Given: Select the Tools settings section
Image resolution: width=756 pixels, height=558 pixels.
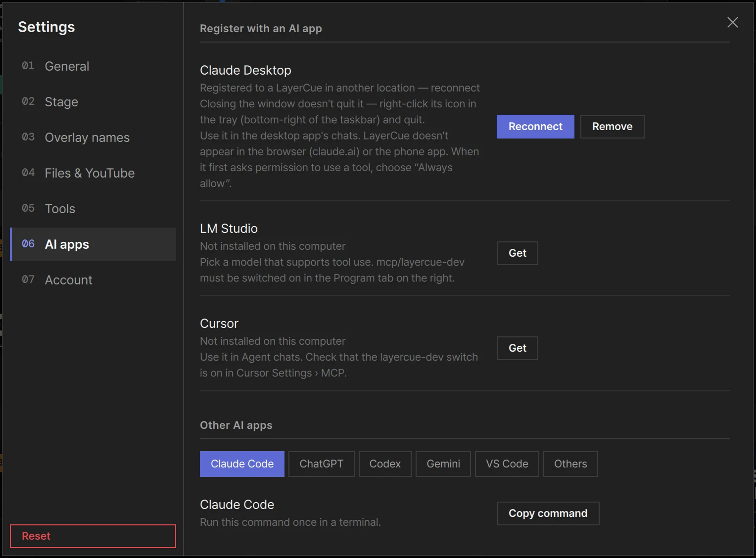Looking at the screenshot, I should point(93,209).
